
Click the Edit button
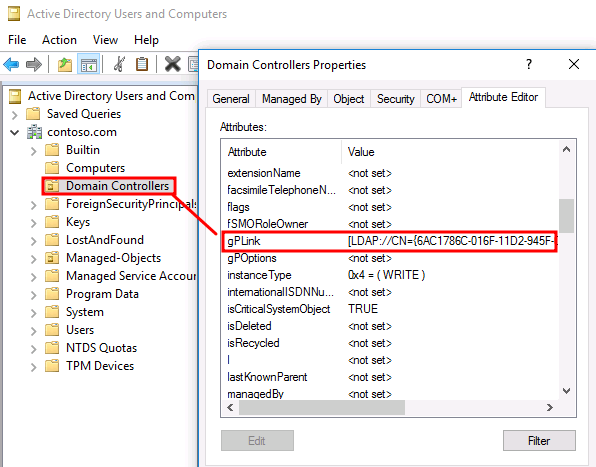[x=257, y=440]
